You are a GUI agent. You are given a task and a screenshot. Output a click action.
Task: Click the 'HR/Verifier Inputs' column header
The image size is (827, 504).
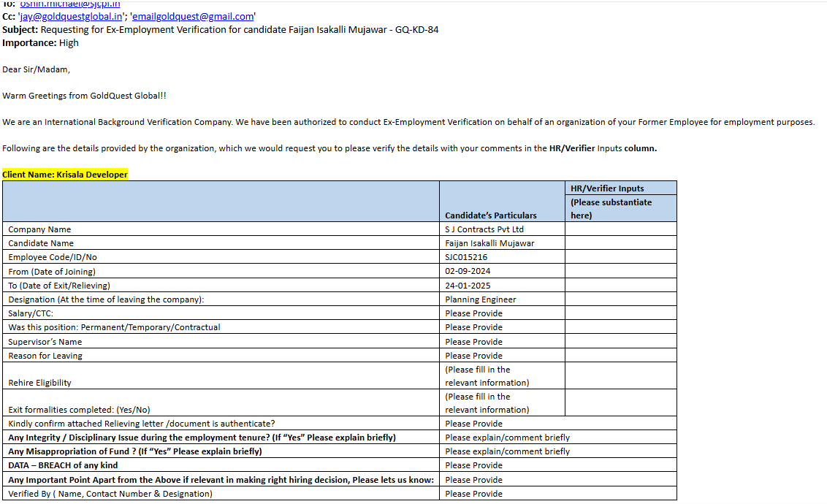tap(607, 188)
